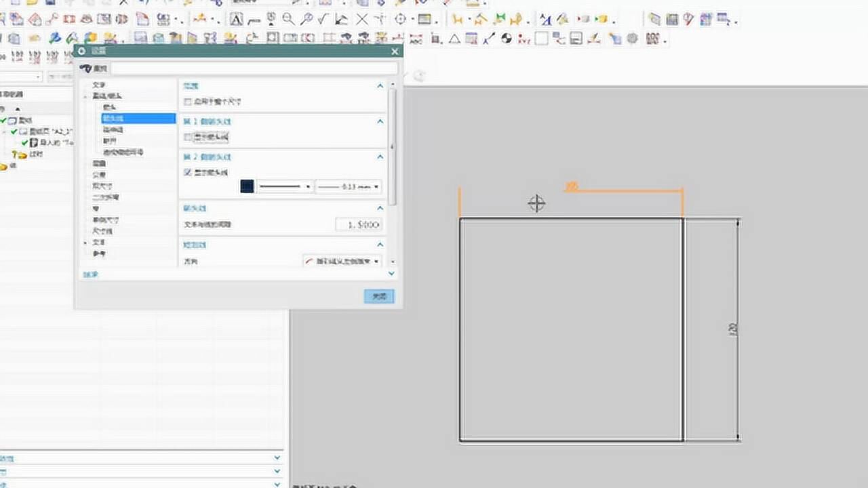868x488 pixels.
Task: Click the red question-mark info icon
Action: tap(689, 20)
